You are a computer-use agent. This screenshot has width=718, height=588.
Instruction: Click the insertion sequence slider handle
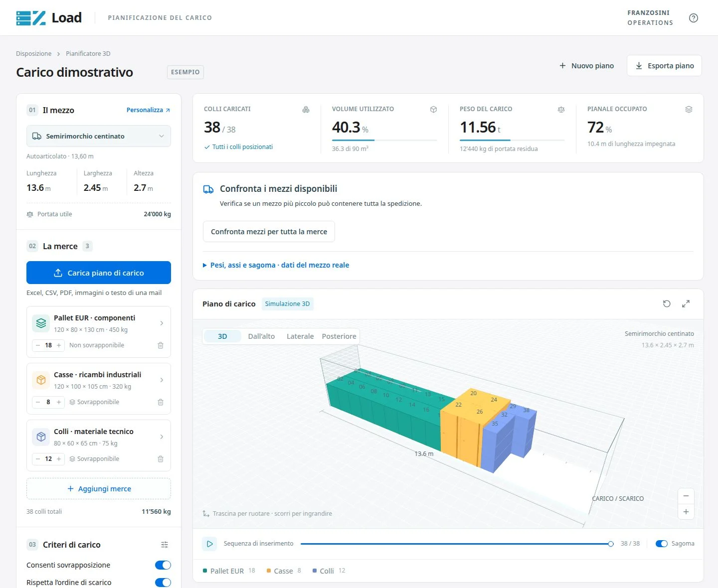click(x=611, y=544)
